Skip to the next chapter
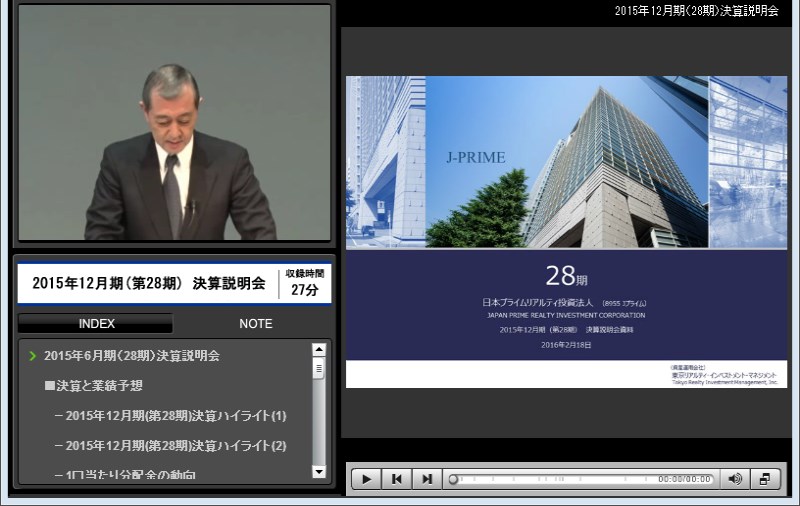Image resolution: width=800 pixels, height=506 pixels. click(x=427, y=479)
